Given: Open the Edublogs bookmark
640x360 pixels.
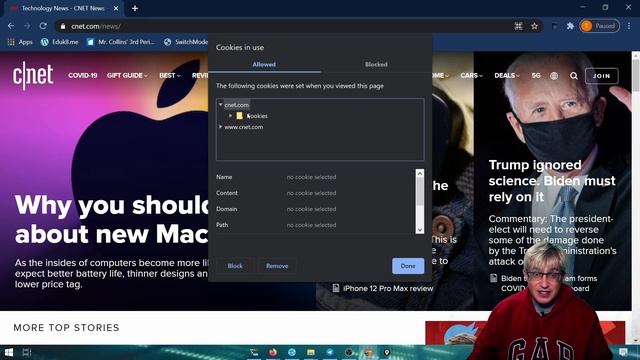Looking at the screenshot, I should pos(60,42).
